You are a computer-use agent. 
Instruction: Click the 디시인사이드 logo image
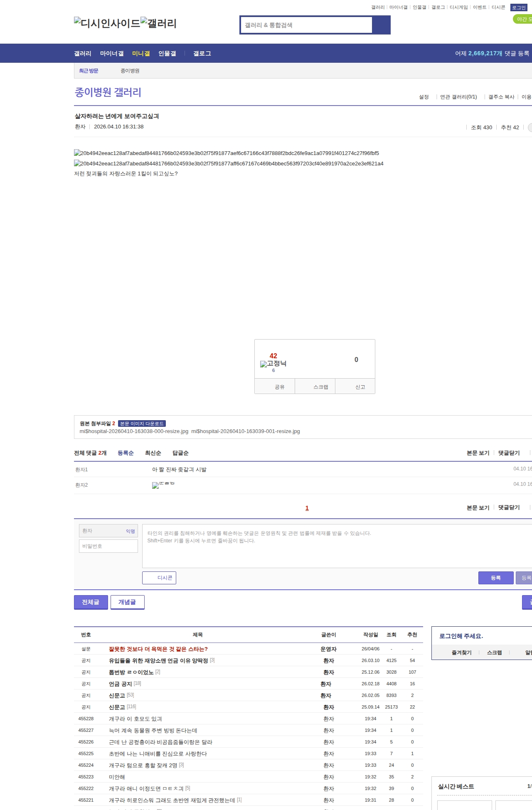click(107, 23)
